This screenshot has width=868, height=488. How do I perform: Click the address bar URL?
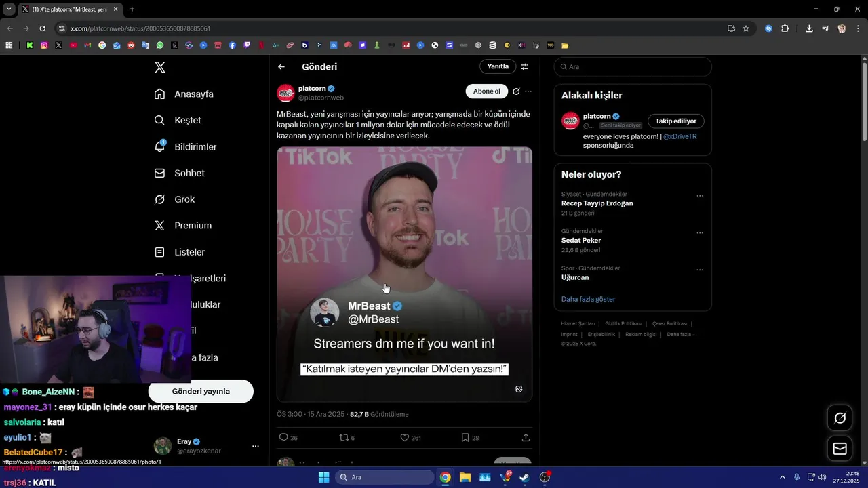tap(140, 28)
